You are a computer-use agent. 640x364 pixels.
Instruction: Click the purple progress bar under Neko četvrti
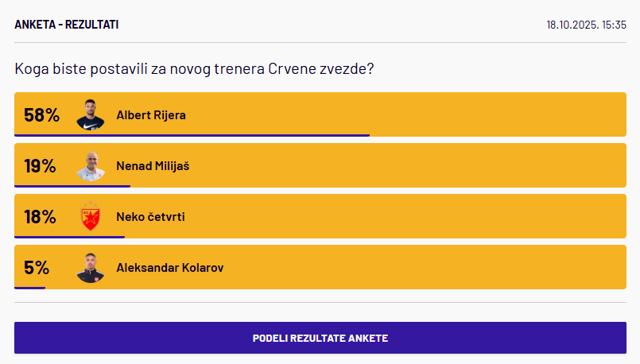tap(69, 237)
